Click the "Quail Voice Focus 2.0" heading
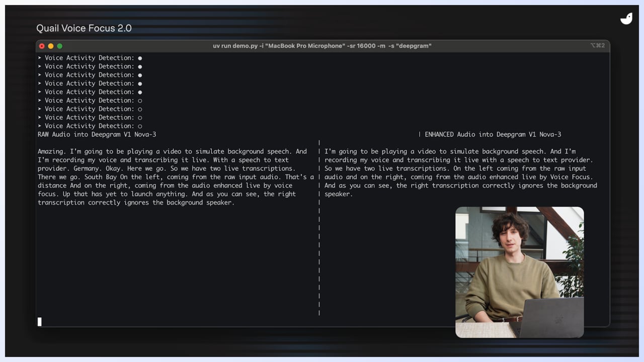 [x=84, y=28]
